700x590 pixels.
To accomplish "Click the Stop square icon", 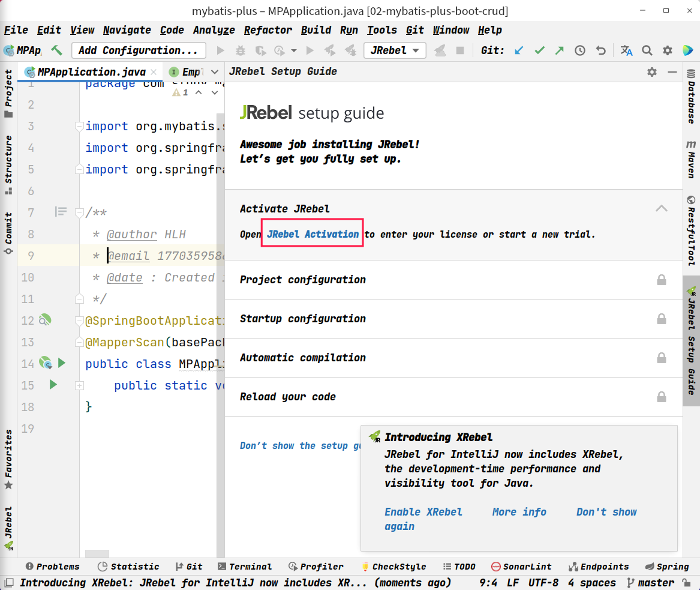I will (x=460, y=50).
